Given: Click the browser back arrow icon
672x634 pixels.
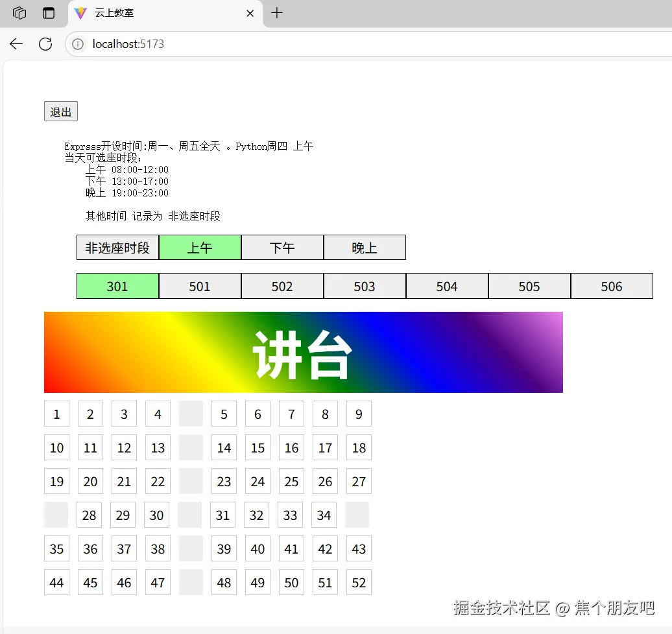Looking at the screenshot, I should tap(16, 43).
